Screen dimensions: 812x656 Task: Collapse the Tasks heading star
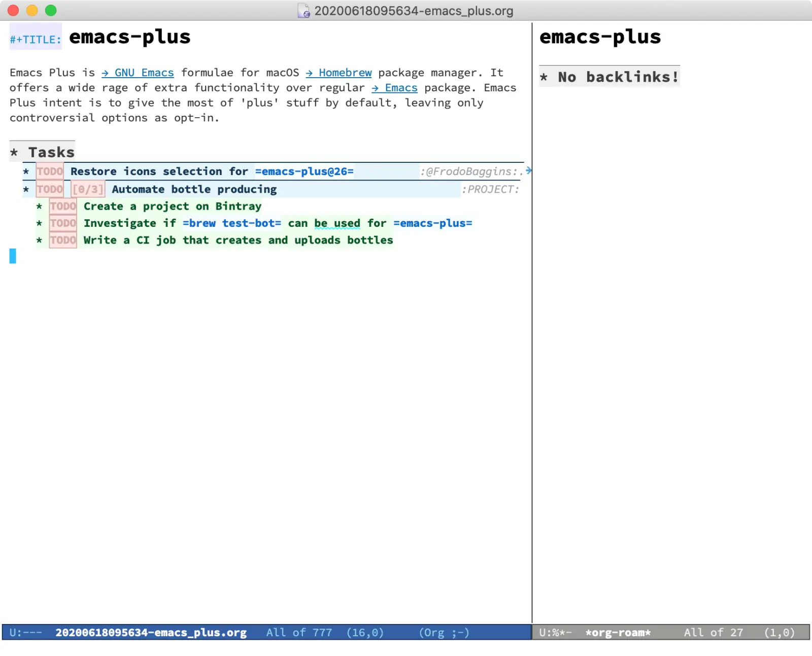pos(14,152)
